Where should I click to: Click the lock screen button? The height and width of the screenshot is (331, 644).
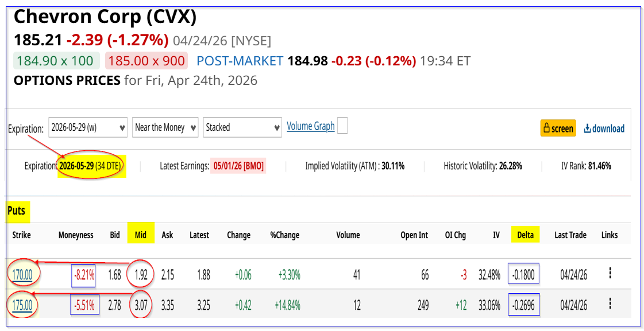pos(558,128)
